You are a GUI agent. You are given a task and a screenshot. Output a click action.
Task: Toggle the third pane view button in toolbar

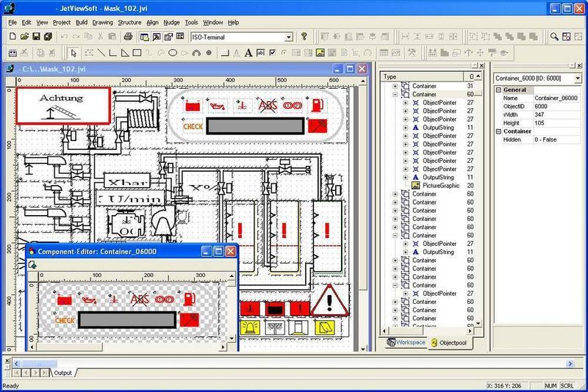coord(168,36)
